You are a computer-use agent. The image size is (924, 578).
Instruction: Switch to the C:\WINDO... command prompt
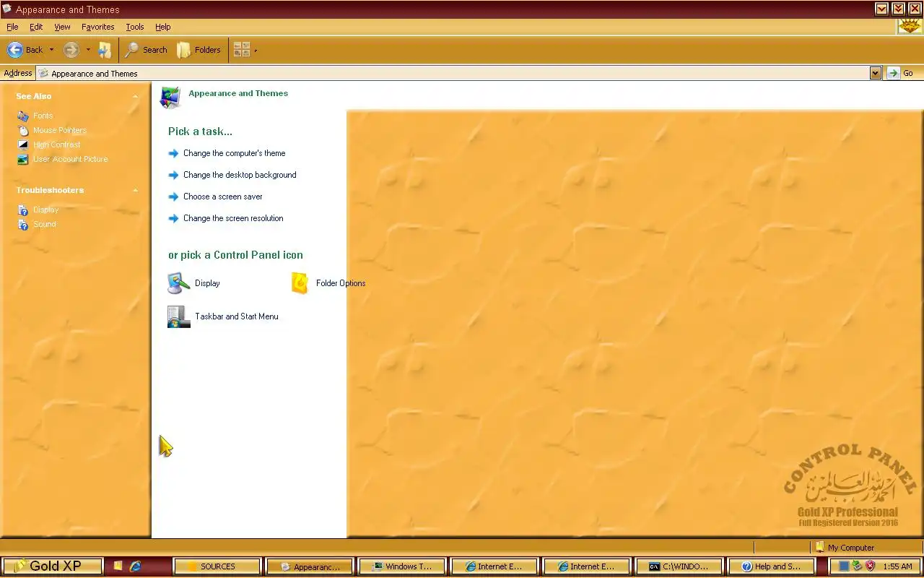click(x=679, y=566)
